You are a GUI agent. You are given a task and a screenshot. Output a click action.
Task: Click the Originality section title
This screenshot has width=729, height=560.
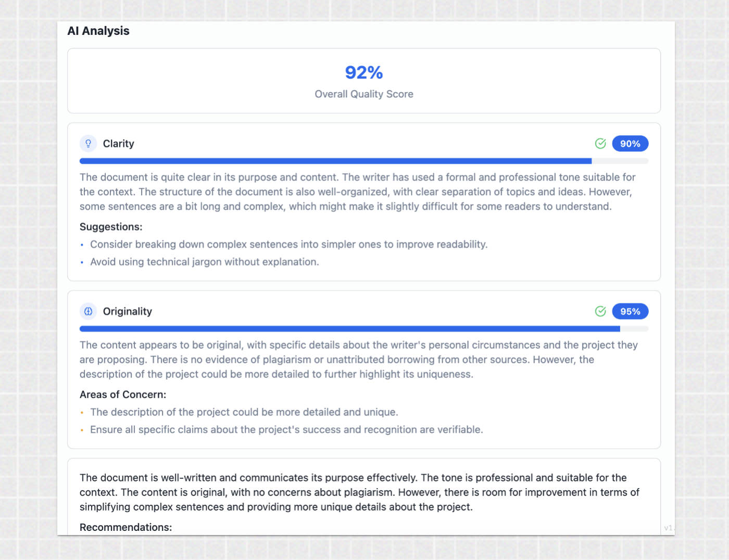pyautogui.click(x=128, y=311)
